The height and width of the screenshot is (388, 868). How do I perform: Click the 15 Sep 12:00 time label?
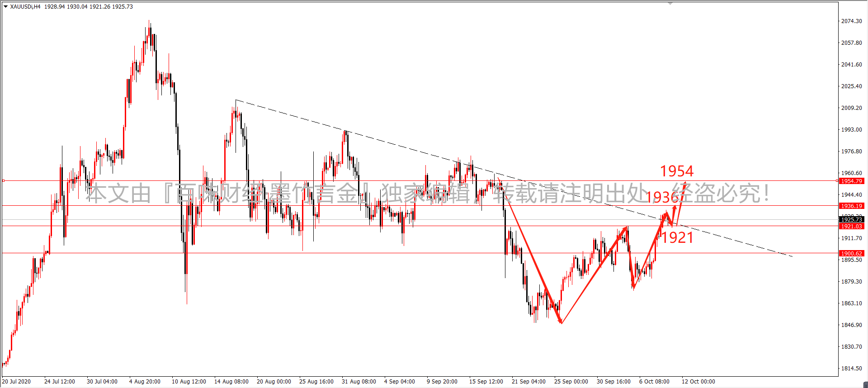(486, 382)
